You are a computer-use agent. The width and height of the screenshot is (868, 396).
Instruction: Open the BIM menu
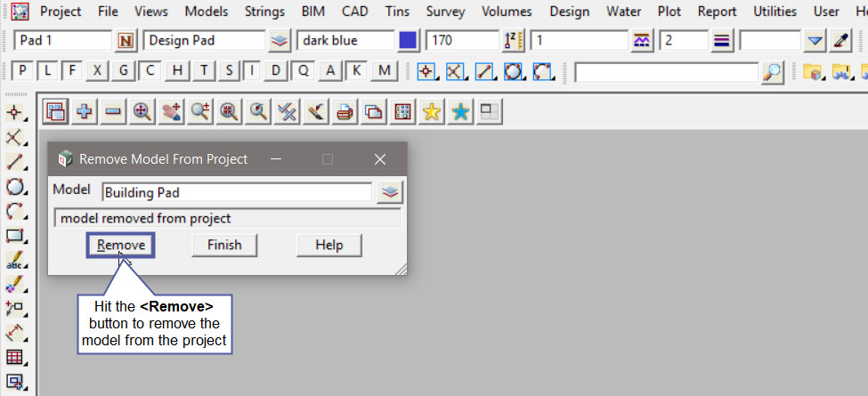(x=314, y=11)
